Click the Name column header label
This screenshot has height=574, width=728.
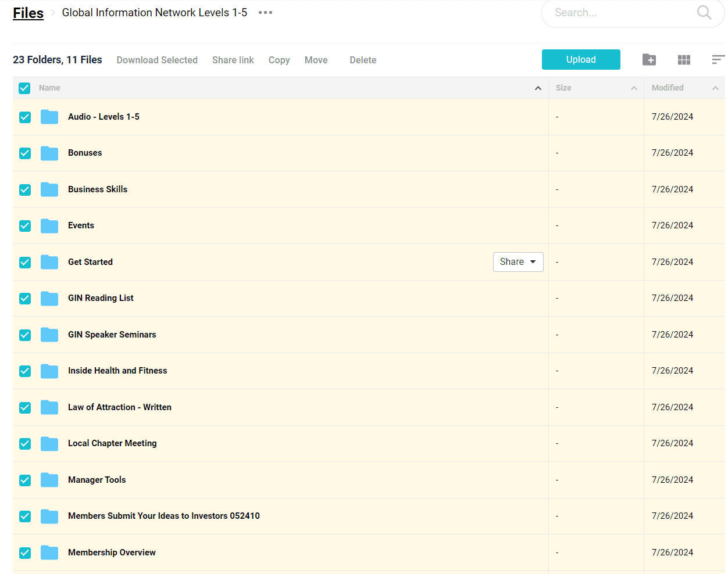click(49, 88)
